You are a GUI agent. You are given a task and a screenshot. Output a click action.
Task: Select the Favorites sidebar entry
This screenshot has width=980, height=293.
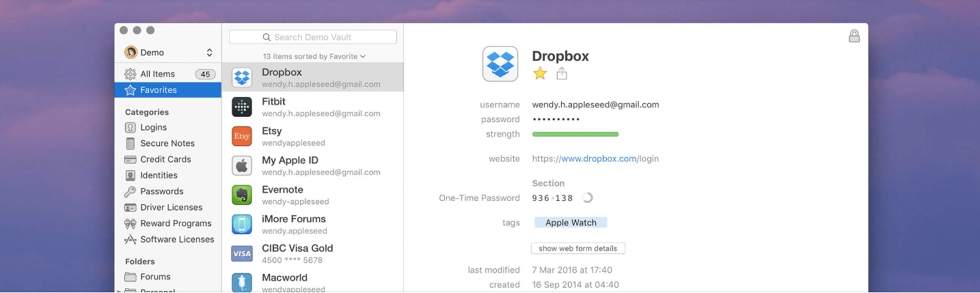click(x=168, y=90)
